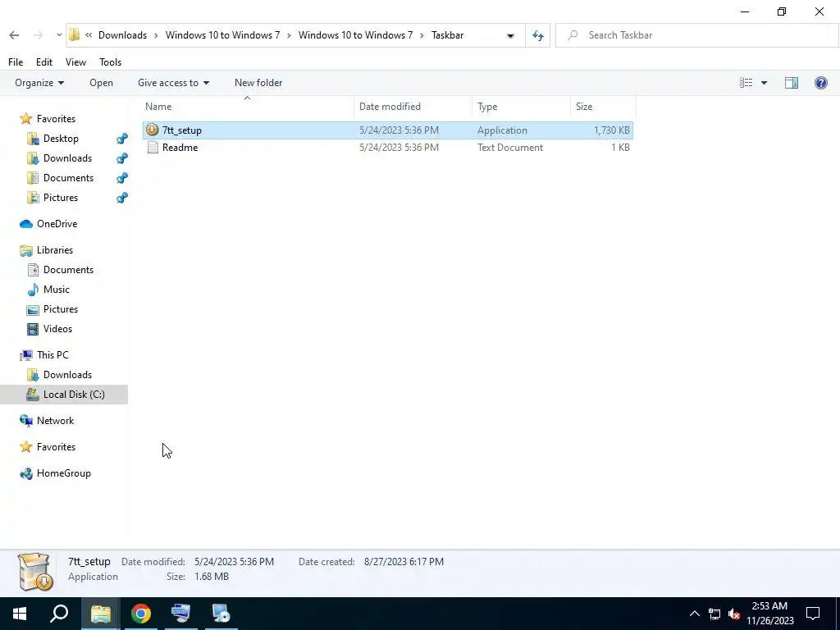Click the File Explorer taskbar icon
This screenshot has width=840, height=630.
[x=100, y=614]
